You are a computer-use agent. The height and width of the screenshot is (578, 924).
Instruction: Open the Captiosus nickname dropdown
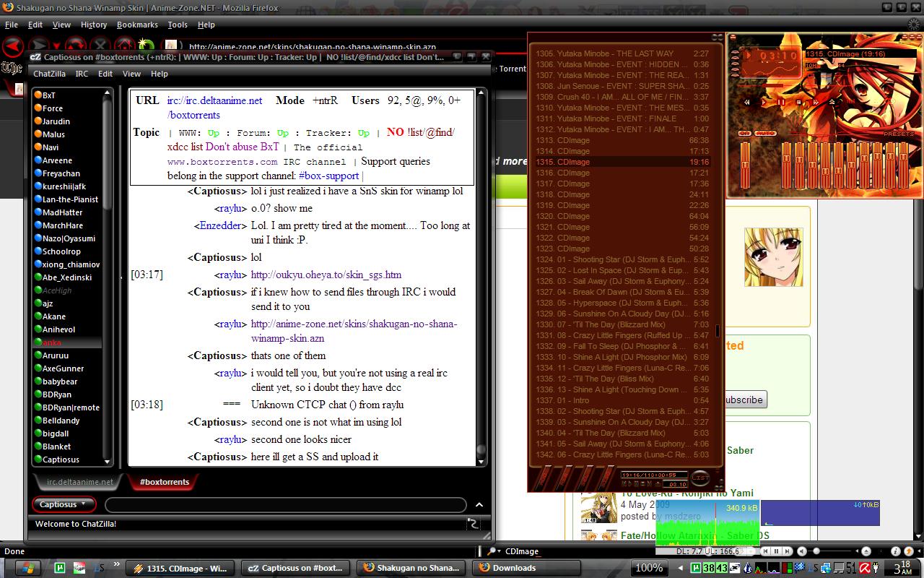(x=63, y=504)
